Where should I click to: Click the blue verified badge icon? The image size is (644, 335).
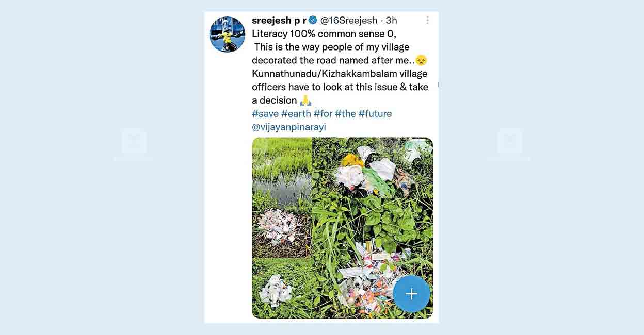(x=313, y=20)
